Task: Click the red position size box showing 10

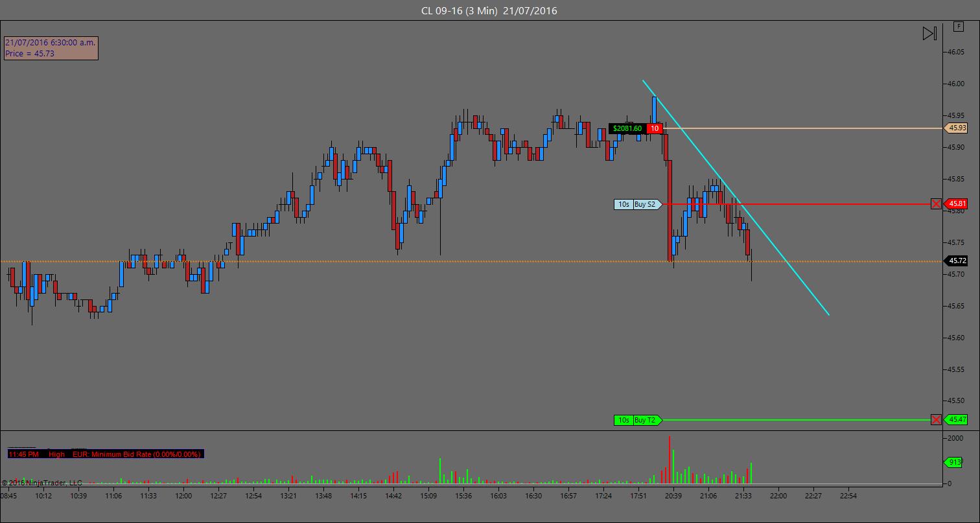Action: click(655, 128)
